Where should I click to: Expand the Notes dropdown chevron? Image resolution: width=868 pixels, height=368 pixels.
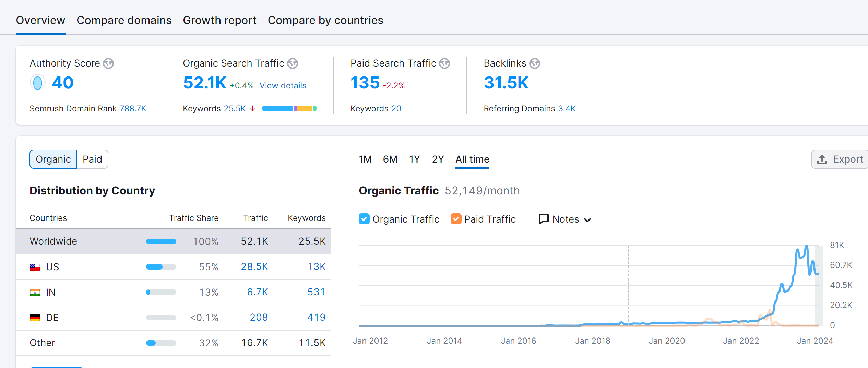pyautogui.click(x=587, y=220)
